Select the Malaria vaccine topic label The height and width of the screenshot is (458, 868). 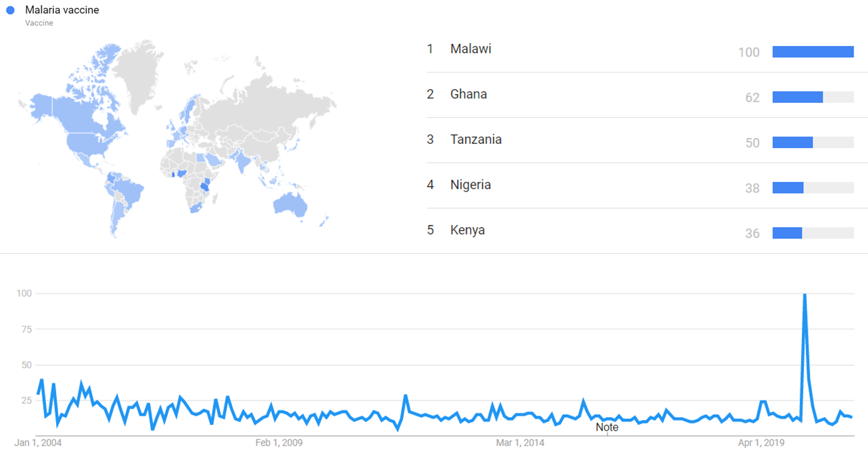pyautogui.click(x=62, y=10)
